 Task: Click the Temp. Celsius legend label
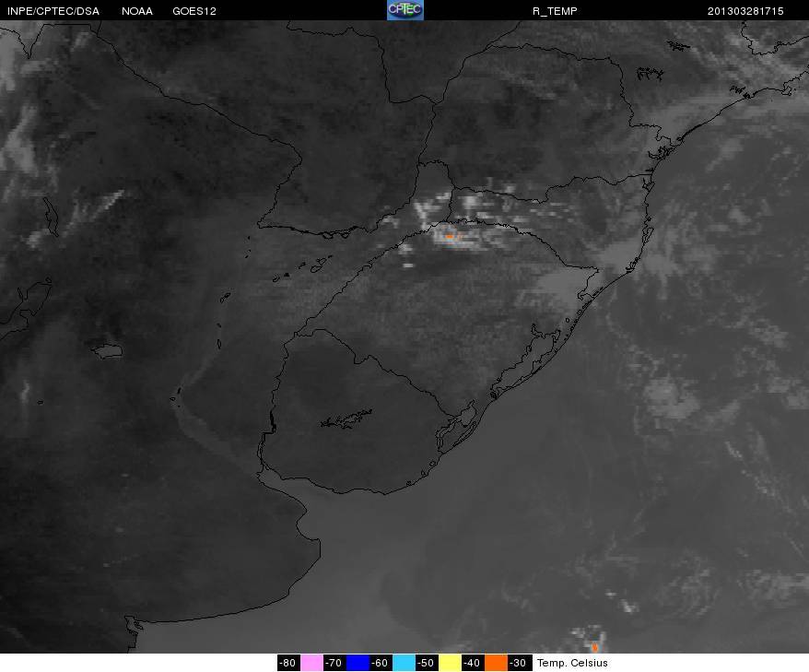click(x=572, y=663)
